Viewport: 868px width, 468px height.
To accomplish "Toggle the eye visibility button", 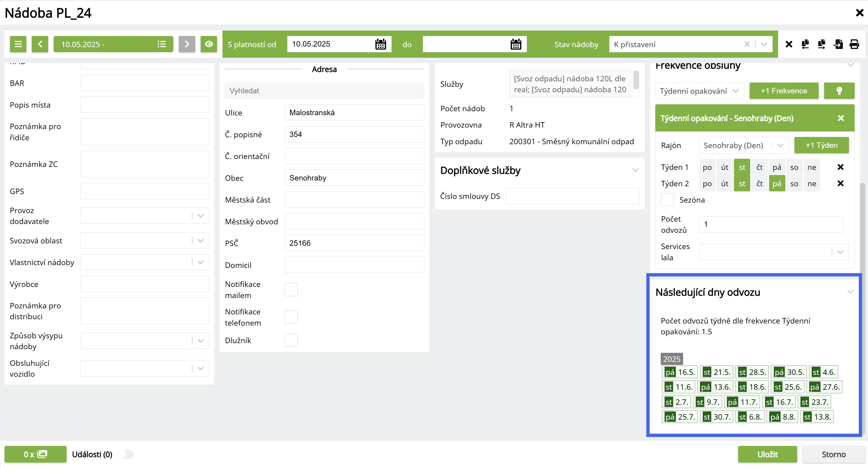I will click(209, 44).
